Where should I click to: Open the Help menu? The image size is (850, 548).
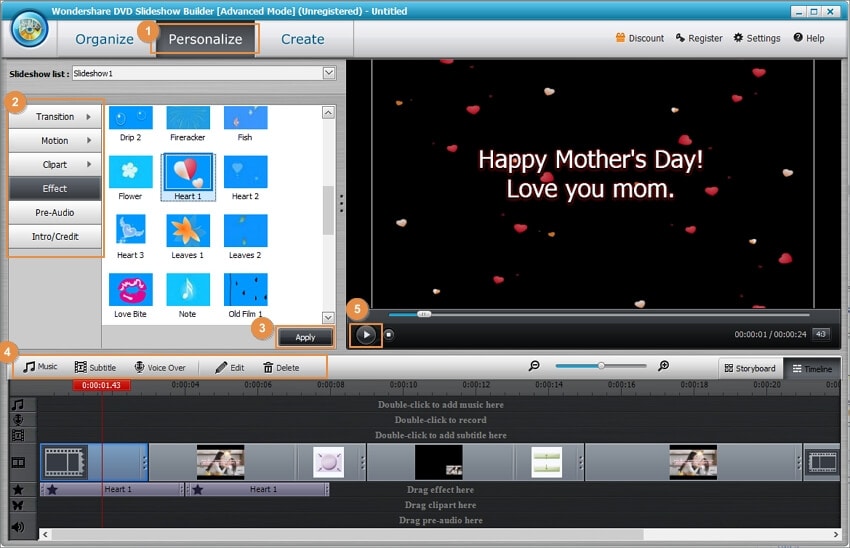[x=809, y=38]
